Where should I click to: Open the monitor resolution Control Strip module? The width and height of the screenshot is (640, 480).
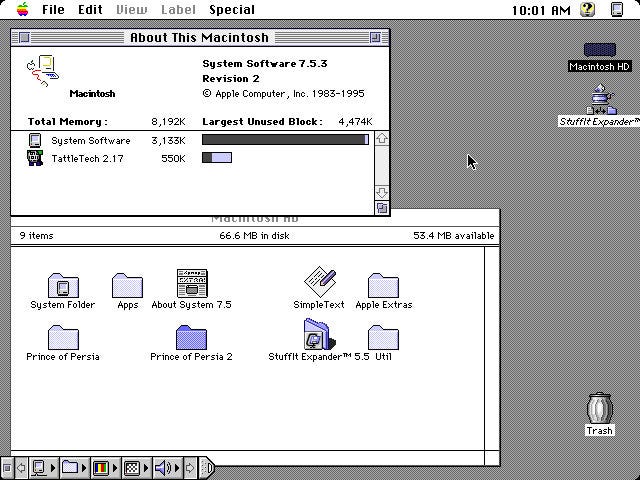coord(136,468)
